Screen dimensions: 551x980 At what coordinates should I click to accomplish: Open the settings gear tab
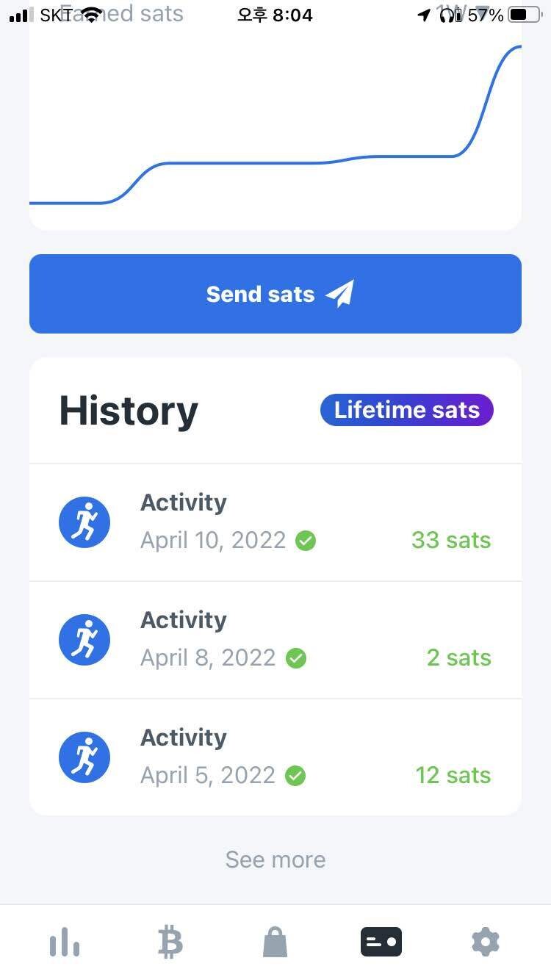(485, 942)
